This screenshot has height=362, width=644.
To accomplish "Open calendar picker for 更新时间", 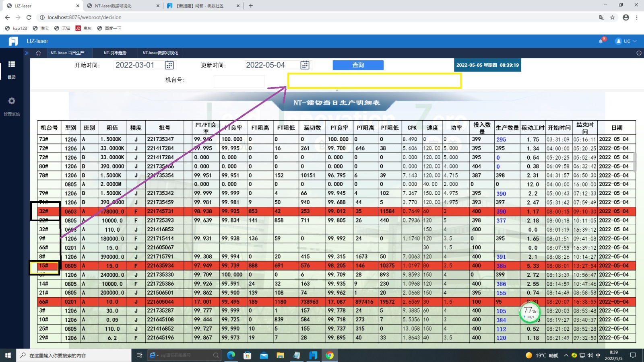I will click(x=305, y=65).
